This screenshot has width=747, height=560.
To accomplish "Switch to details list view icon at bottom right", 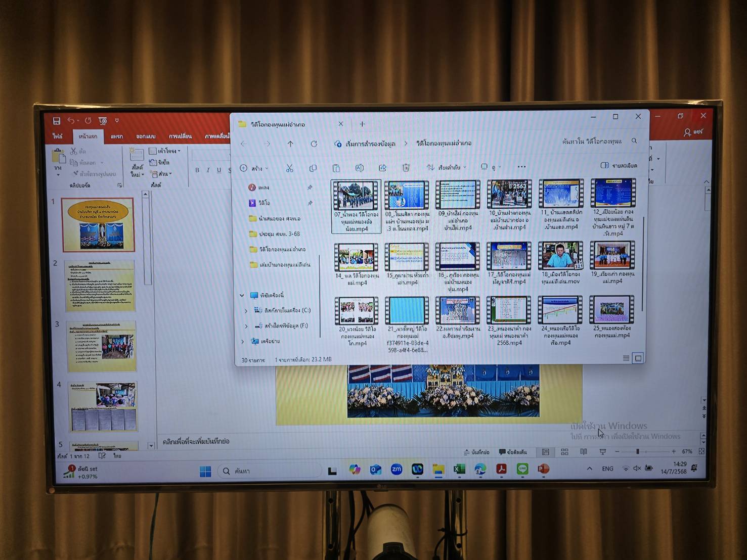I will click(x=626, y=358).
